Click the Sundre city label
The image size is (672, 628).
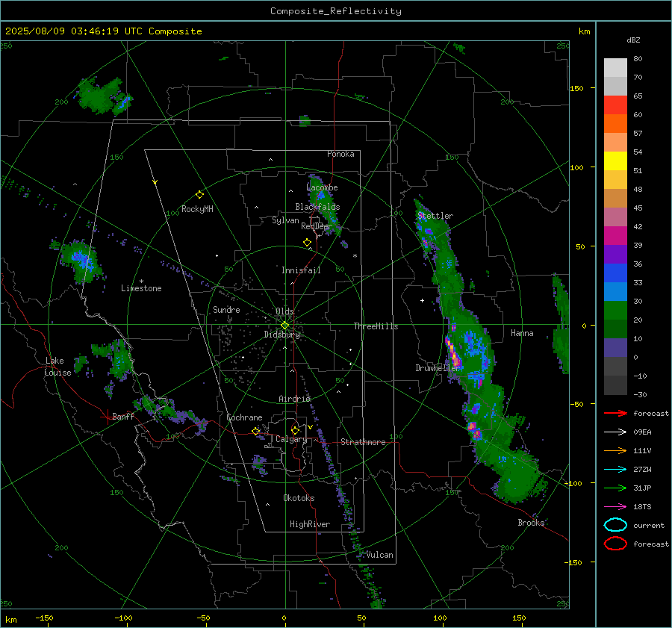point(226,309)
